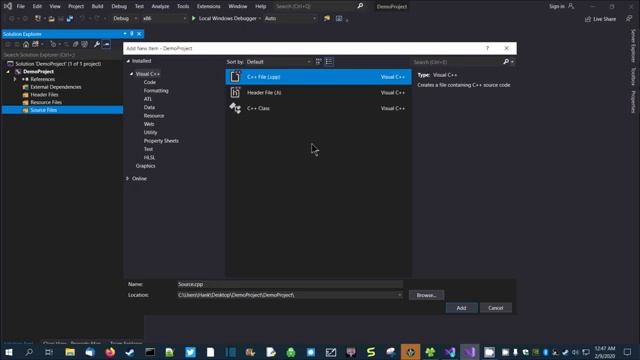Toggle Preview Selected Items in Solution Explorer

click(106, 44)
